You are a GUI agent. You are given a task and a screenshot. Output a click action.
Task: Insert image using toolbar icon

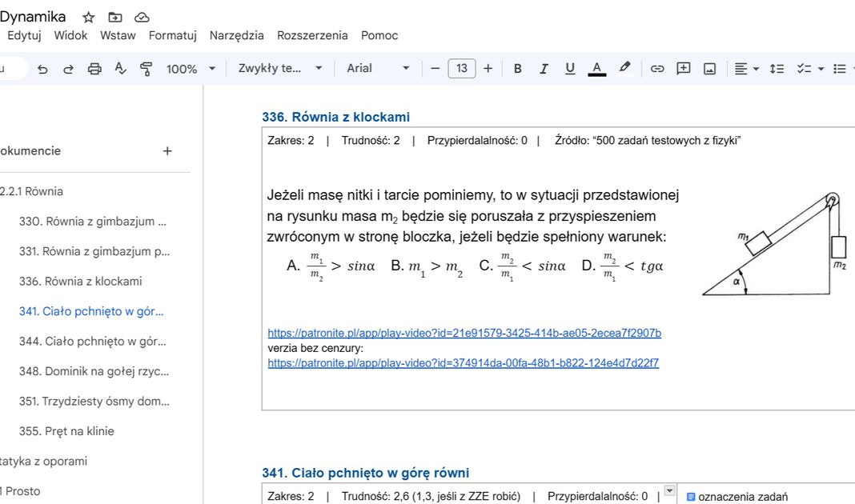pos(709,69)
